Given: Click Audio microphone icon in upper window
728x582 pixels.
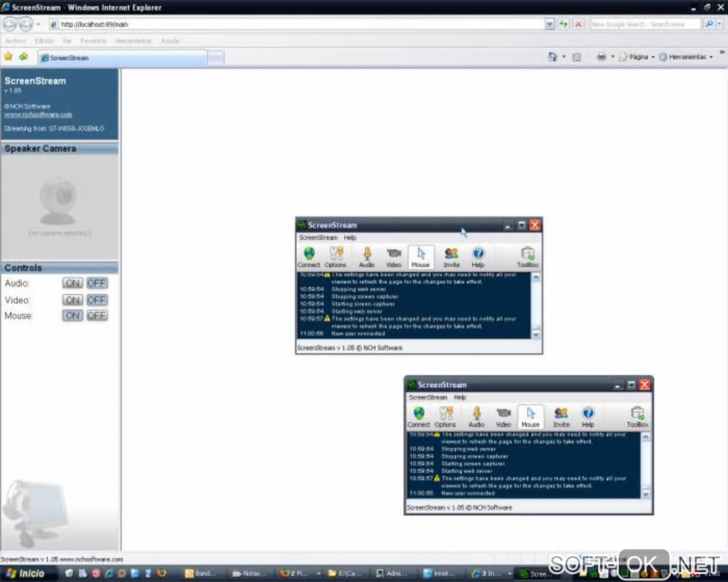Looking at the screenshot, I should coord(367,257).
